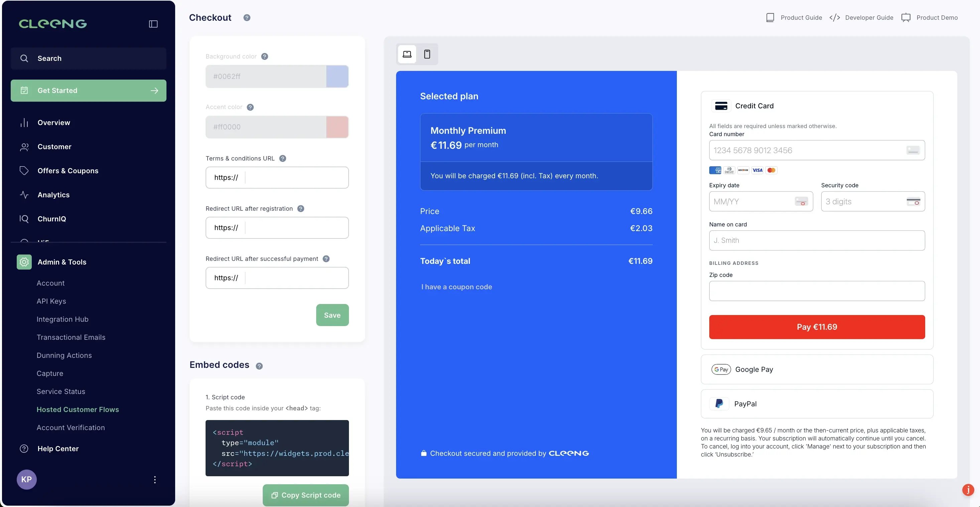Open Get Started section
Viewport: 980px width, 507px height.
tap(88, 91)
